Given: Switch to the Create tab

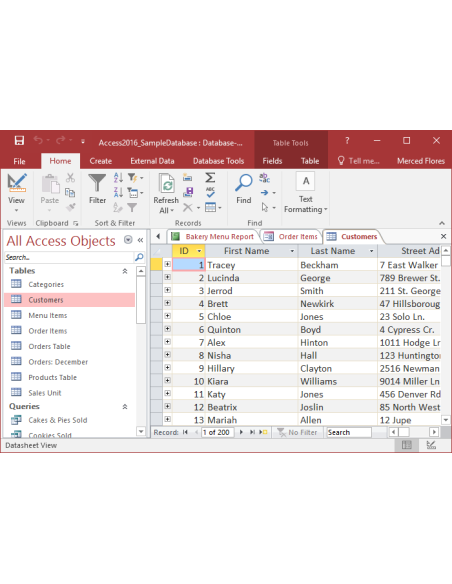Looking at the screenshot, I should pos(101,161).
